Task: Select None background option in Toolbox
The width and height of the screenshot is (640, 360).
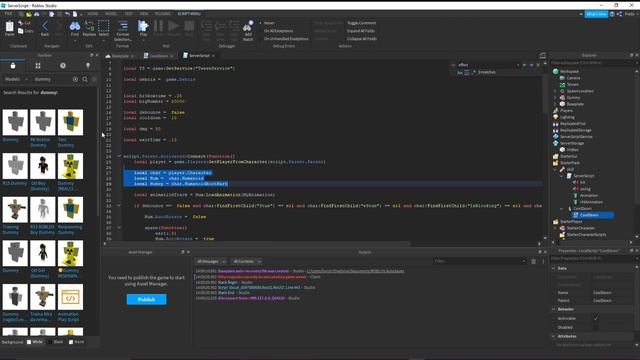Action: (x=77, y=342)
